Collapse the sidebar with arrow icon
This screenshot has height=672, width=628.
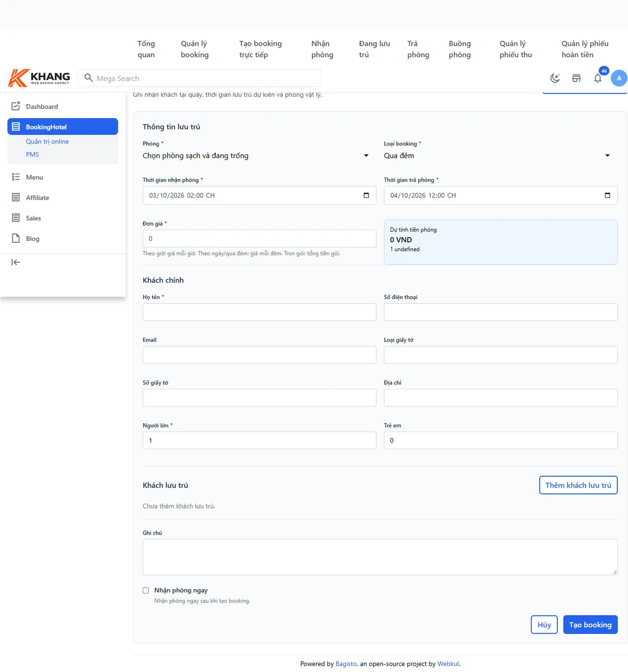[x=16, y=262]
